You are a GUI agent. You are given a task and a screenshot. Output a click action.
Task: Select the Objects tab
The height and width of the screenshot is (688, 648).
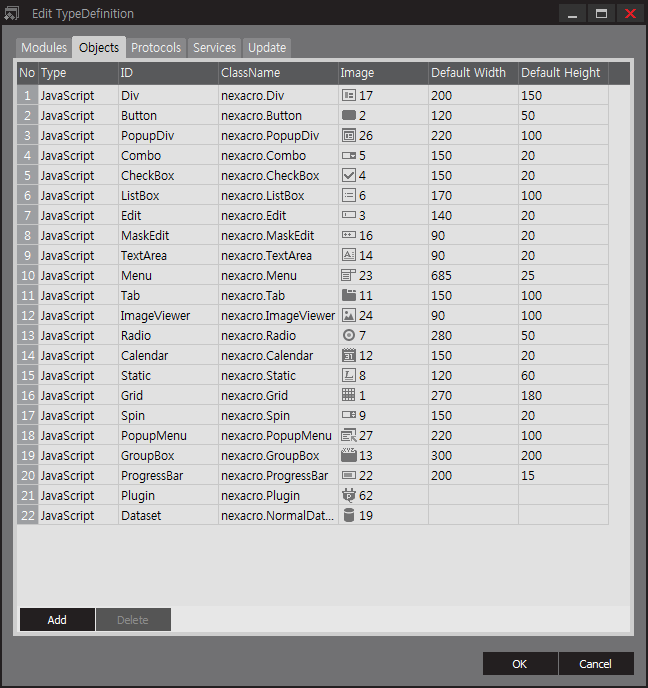pyautogui.click(x=99, y=47)
